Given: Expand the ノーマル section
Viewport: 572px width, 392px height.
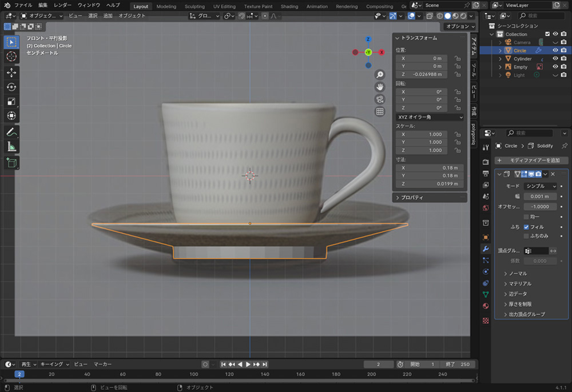Looking at the screenshot, I should 518,274.
